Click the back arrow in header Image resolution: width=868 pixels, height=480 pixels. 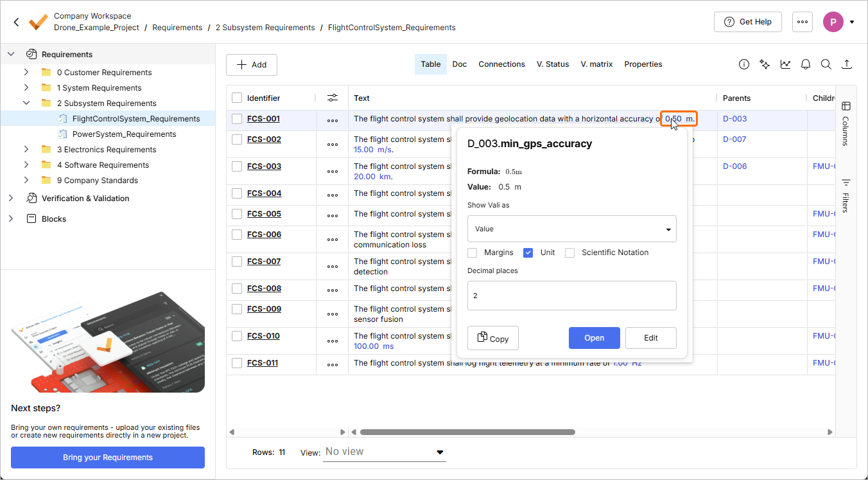16,22
